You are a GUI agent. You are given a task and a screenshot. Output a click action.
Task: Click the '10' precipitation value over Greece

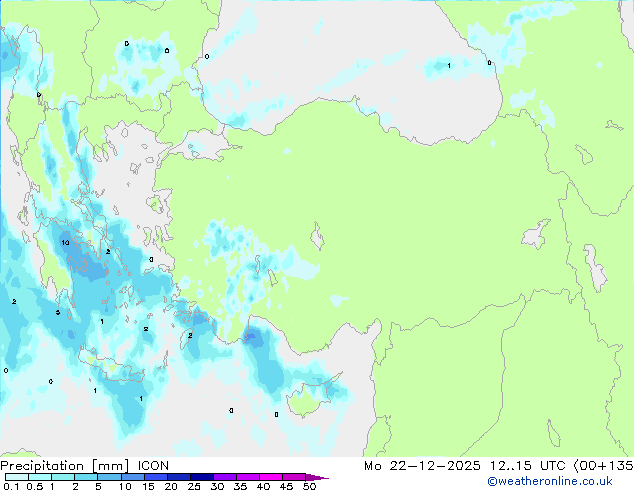click(x=66, y=243)
